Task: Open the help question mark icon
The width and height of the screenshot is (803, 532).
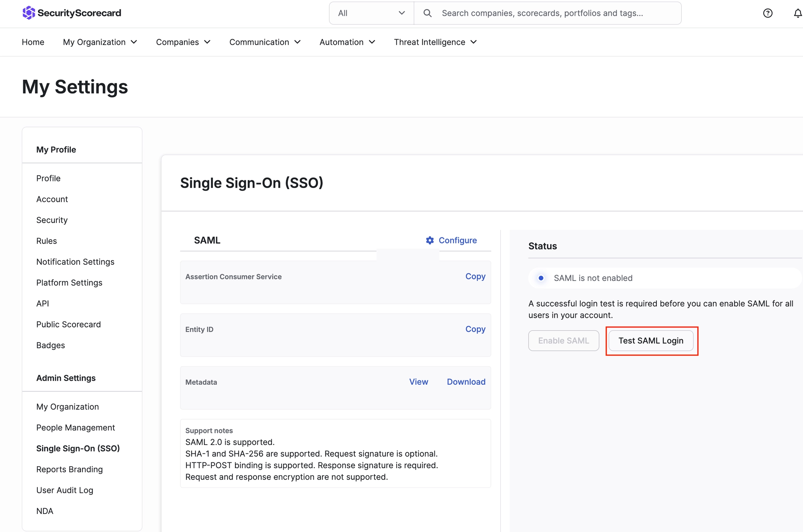Action: (x=768, y=13)
